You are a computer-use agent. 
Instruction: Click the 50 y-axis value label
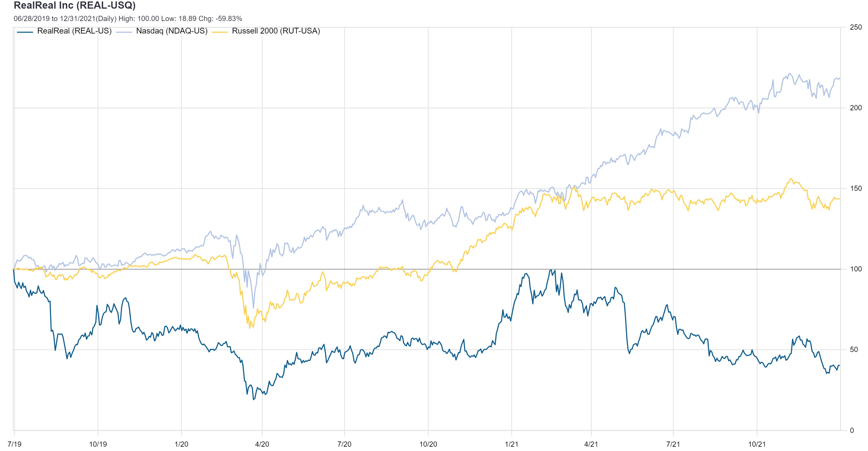[x=854, y=349]
